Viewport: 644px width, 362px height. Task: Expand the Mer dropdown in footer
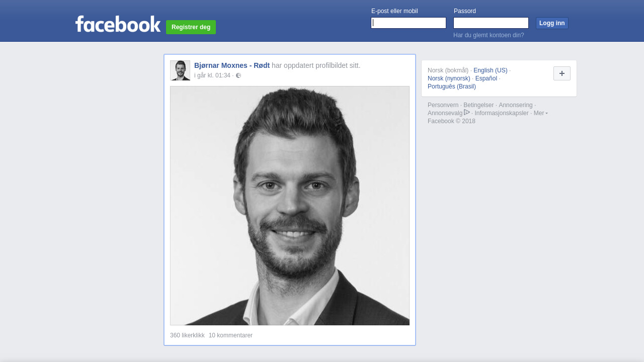point(541,113)
